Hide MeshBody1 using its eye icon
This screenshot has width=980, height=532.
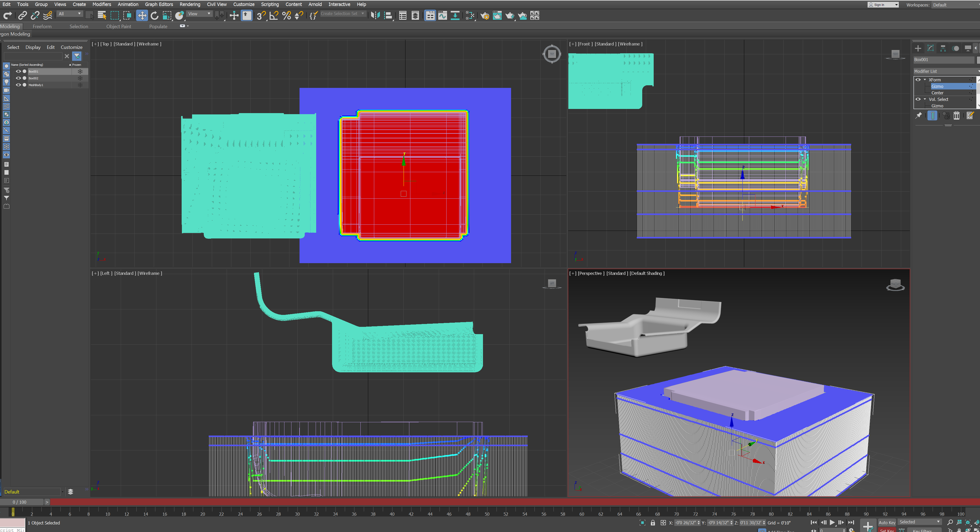(18, 85)
